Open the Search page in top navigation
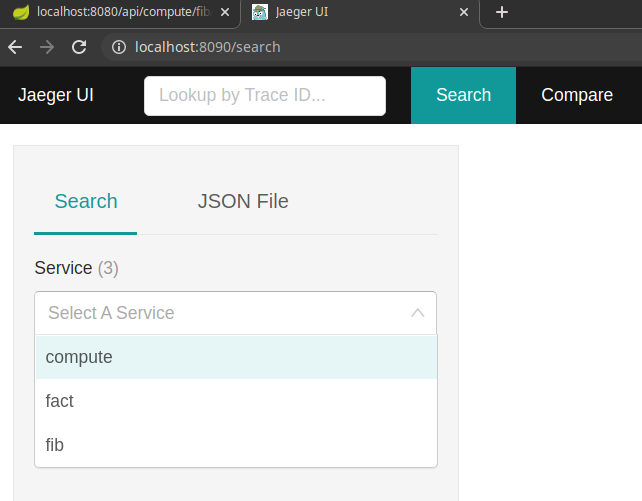The width and height of the screenshot is (642, 501). pos(463,95)
